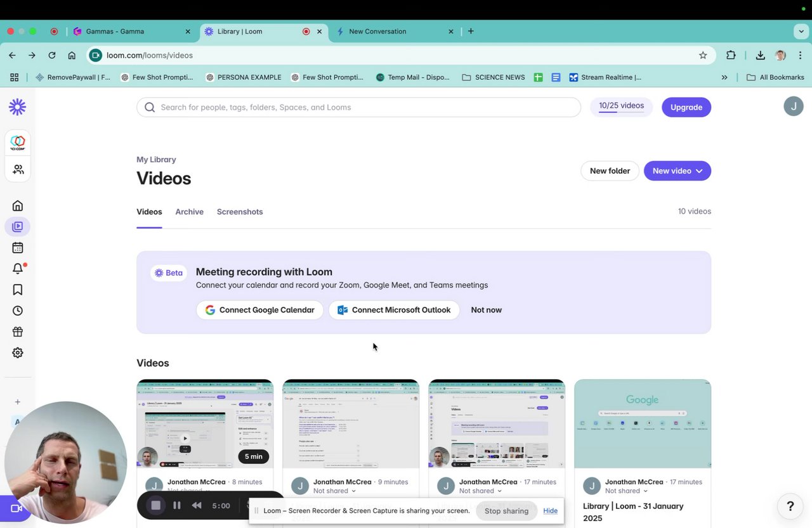Image resolution: width=812 pixels, height=528 pixels.
Task: Open the 10/25 videos usage indicator
Action: pyautogui.click(x=621, y=106)
